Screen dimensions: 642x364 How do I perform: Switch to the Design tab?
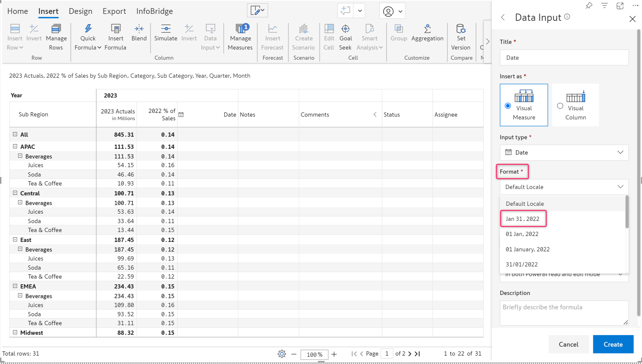point(80,11)
